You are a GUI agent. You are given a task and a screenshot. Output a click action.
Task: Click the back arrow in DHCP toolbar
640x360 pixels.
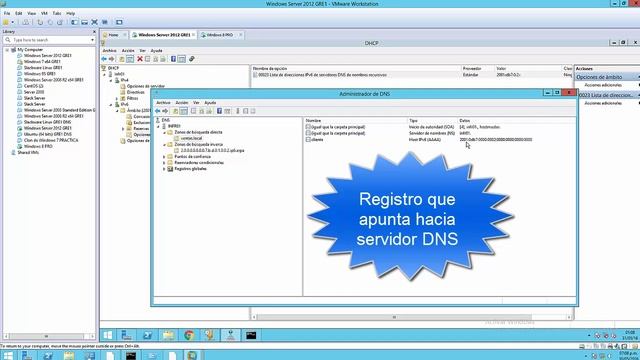point(104,59)
